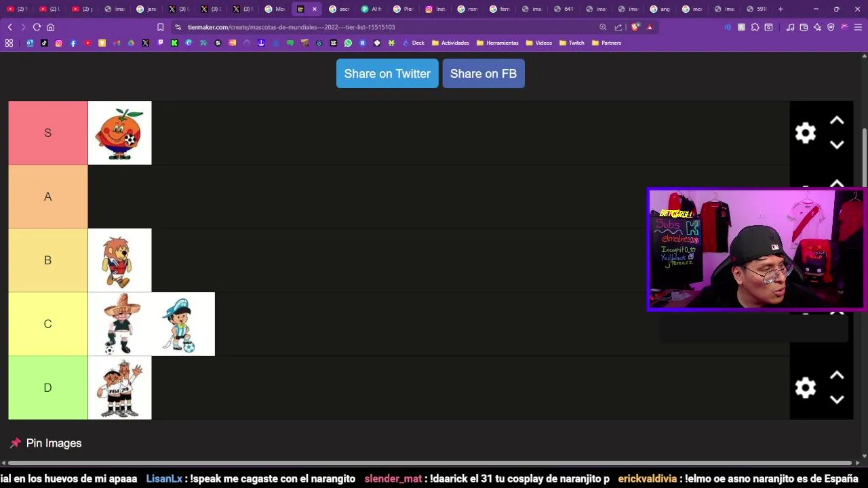Click the green D tier label
Image resolution: width=868 pixels, height=488 pixels.
tap(47, 388)
